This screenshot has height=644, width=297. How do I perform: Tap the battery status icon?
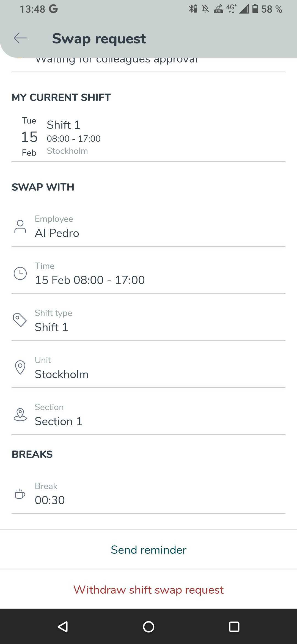[x=255, y=9]
